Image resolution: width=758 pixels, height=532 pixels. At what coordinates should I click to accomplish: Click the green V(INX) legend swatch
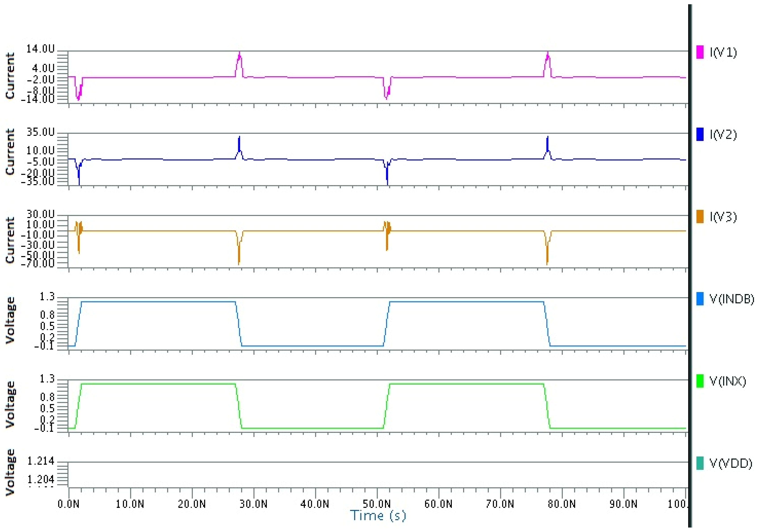(x=699, y=381)
